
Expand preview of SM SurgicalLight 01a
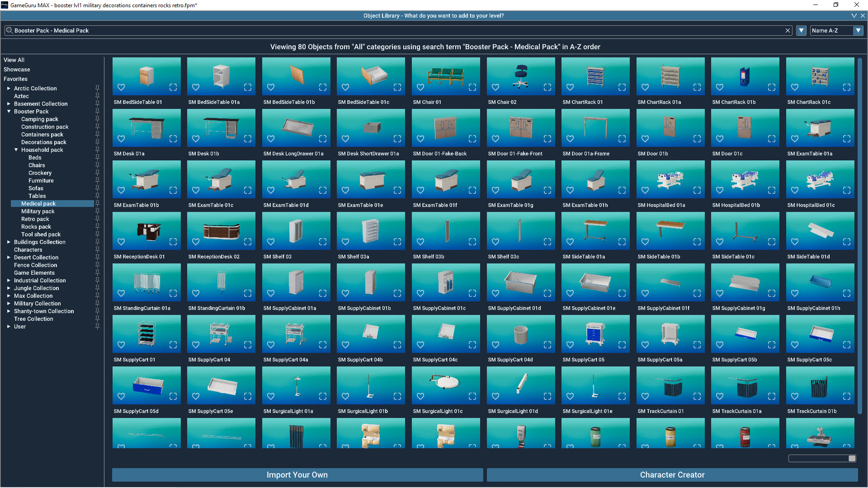point(322,396)
